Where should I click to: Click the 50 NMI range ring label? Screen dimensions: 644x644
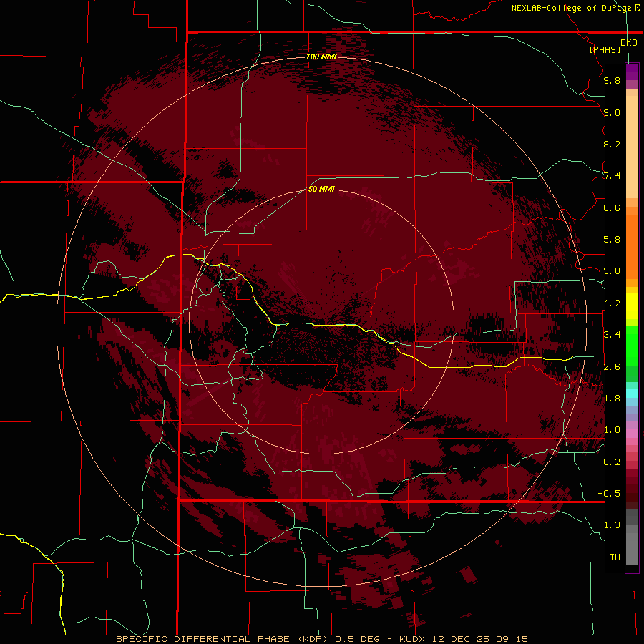(x=321, y=189)
